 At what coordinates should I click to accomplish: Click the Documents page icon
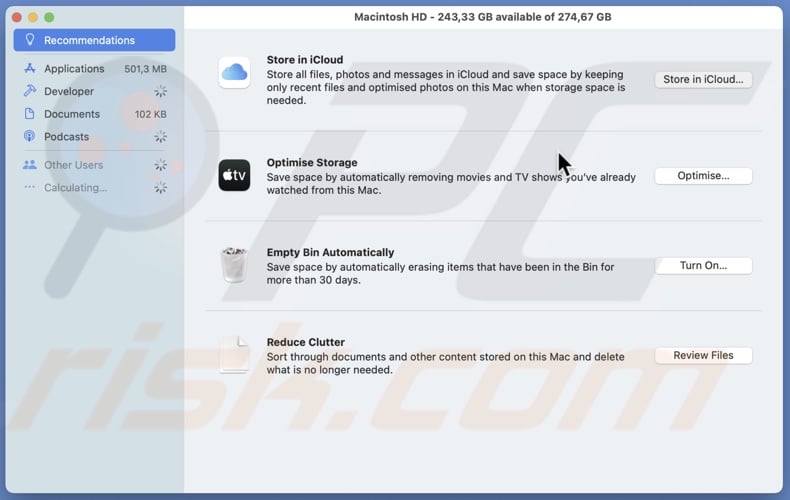(x=30, y=113)
